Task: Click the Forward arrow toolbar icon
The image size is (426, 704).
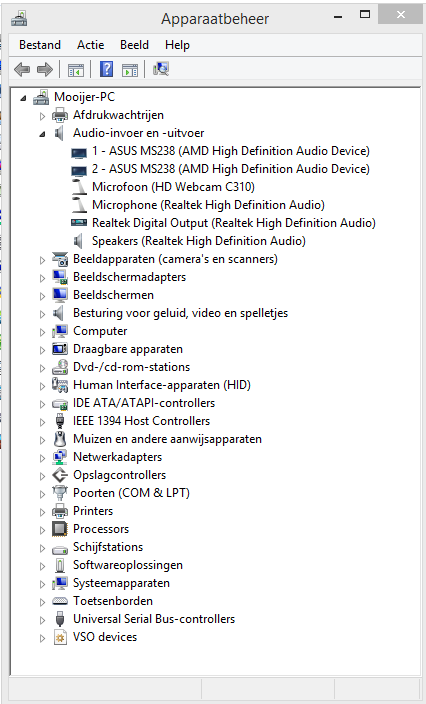Action: [x=45, y=70]
